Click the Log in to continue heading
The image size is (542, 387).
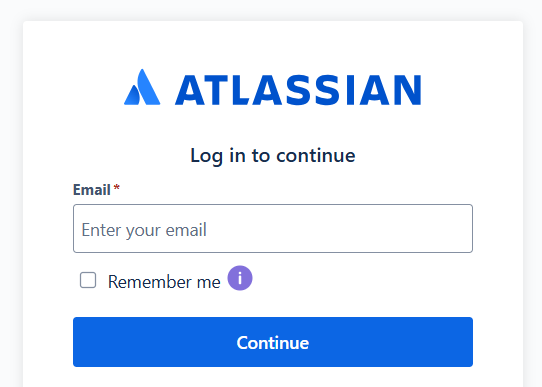(273, 155)
